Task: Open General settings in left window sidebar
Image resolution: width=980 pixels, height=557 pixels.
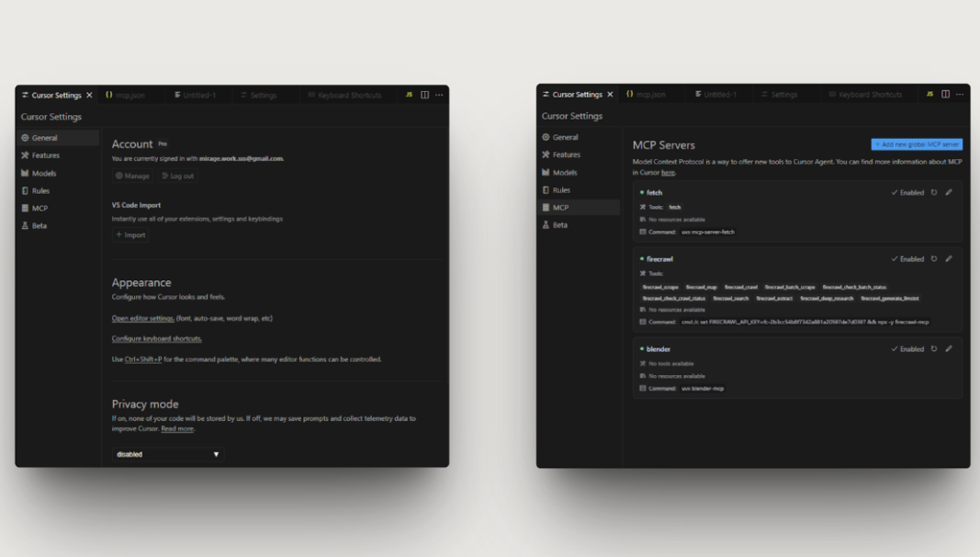Action: tap(58, 138)
